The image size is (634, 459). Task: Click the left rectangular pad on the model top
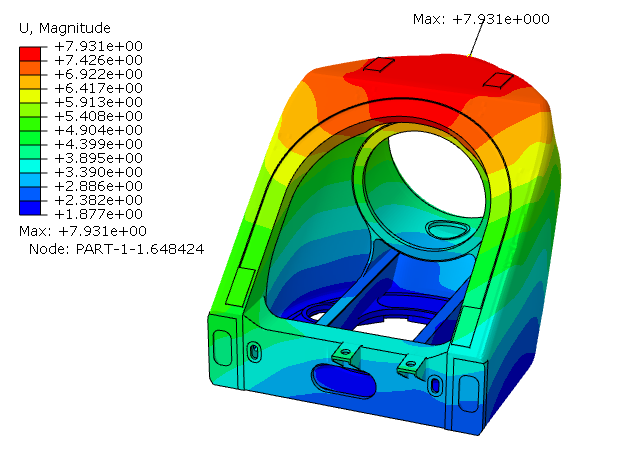[x=379, y=64]
